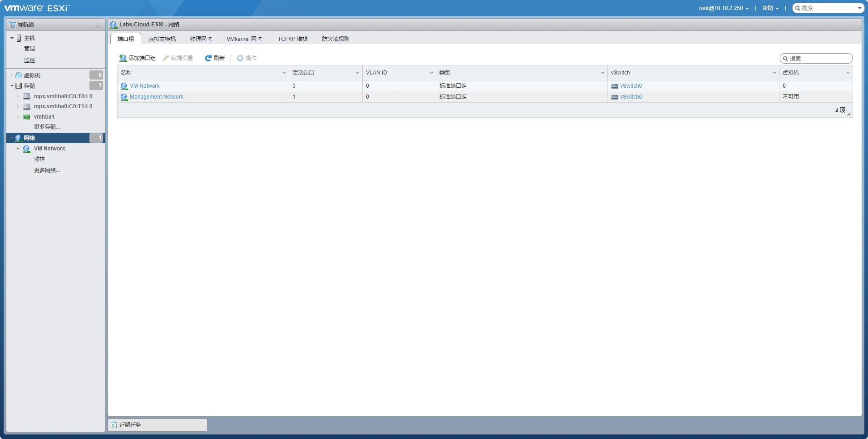Click the Virtual Machines icon in navigator

19,75
